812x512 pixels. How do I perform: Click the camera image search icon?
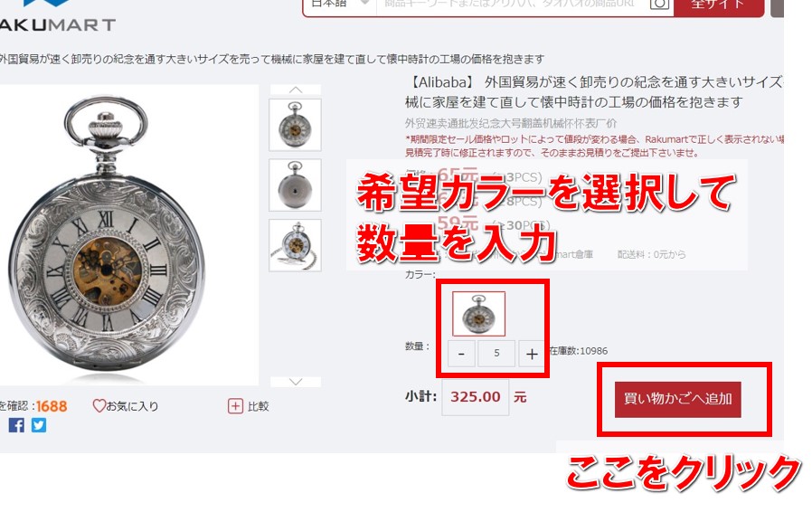pos(658,5)
